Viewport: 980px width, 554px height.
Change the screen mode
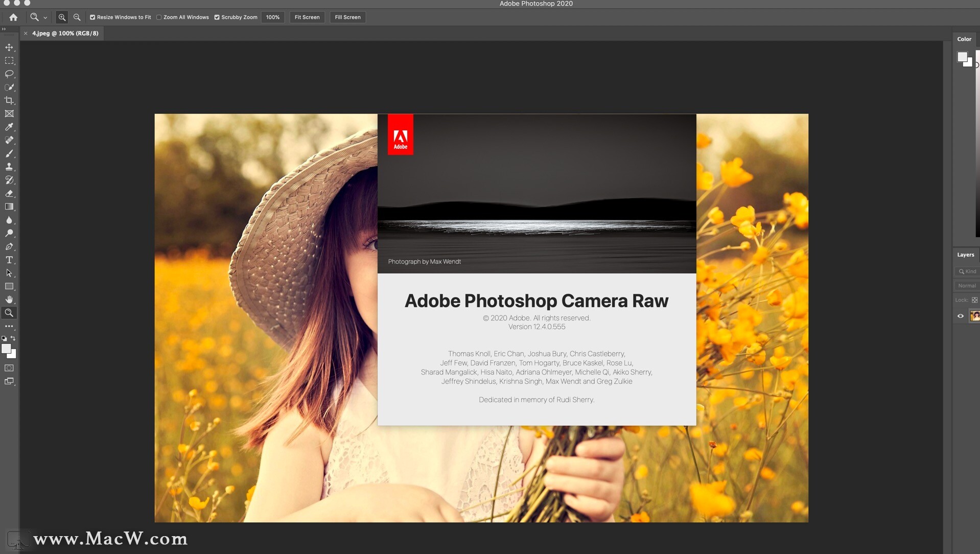tap(9, 381)
